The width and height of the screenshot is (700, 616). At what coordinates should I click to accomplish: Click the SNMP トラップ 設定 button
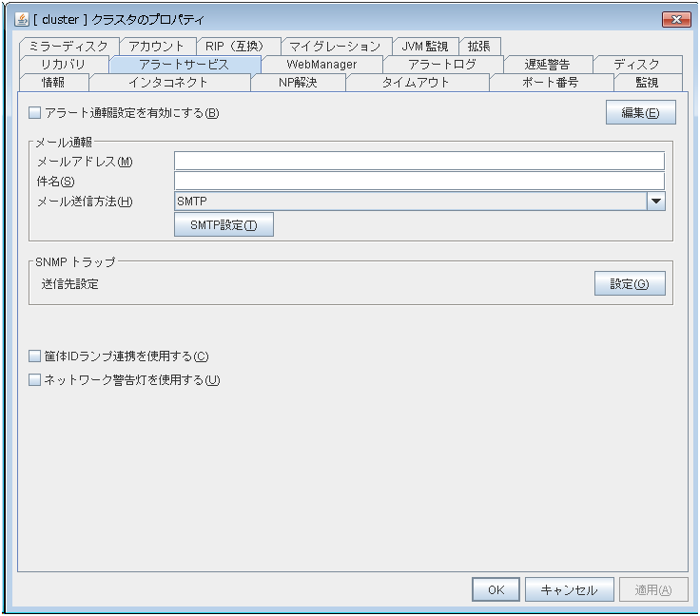629,283
